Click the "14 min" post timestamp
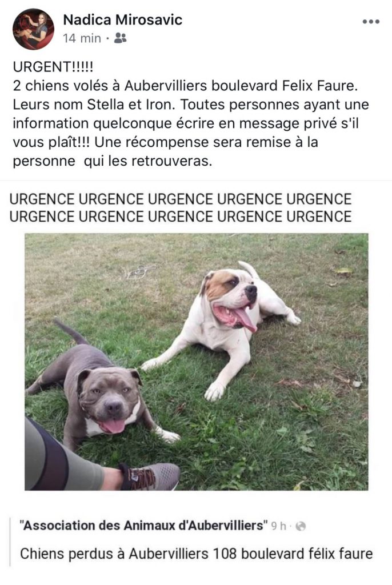Image resolution: width=392 pixels, height=585 pixels. click(x=82, y=38)
